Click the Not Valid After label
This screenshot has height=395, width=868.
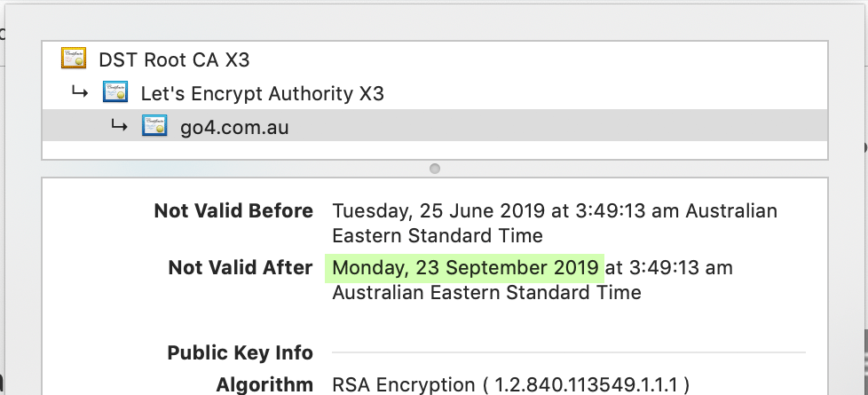pyautogui.click(x=241, y=267)
